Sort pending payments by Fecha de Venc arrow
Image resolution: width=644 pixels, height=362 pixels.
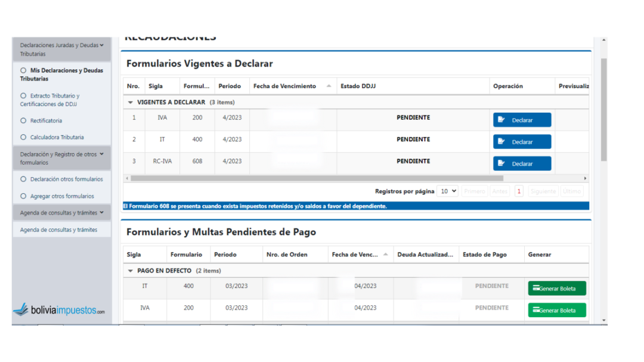386,255
